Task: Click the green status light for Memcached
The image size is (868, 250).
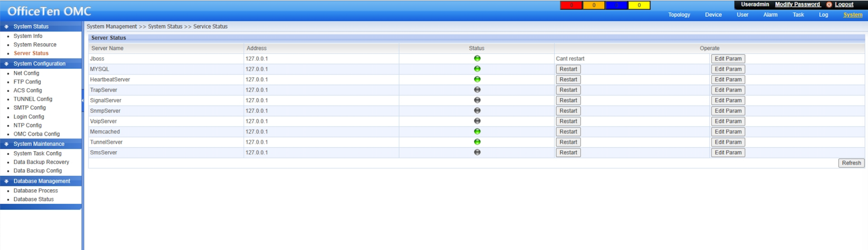Action: pos(477,132)
